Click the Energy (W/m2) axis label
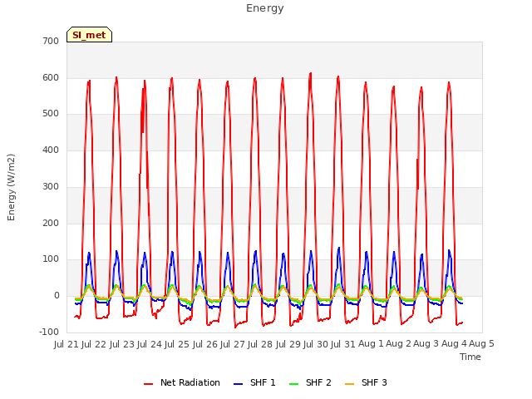 click(x=11, y=187)
